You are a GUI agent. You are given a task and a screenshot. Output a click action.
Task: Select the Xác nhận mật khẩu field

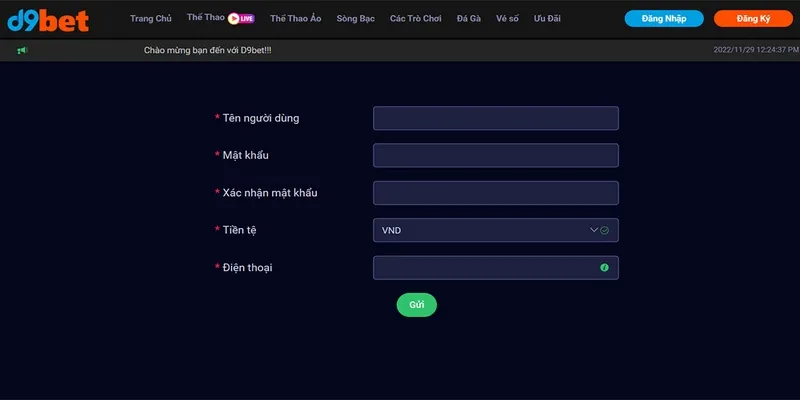click(495, 192)
